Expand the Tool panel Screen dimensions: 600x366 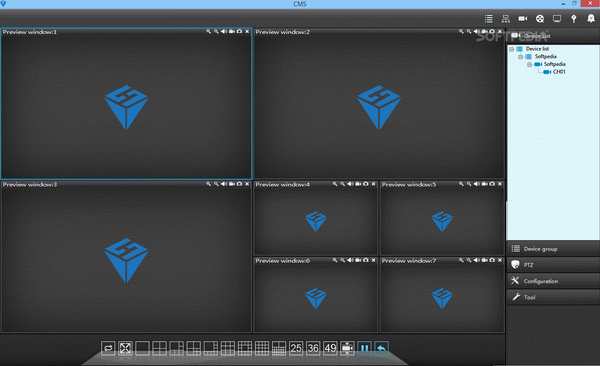(553, 297)
